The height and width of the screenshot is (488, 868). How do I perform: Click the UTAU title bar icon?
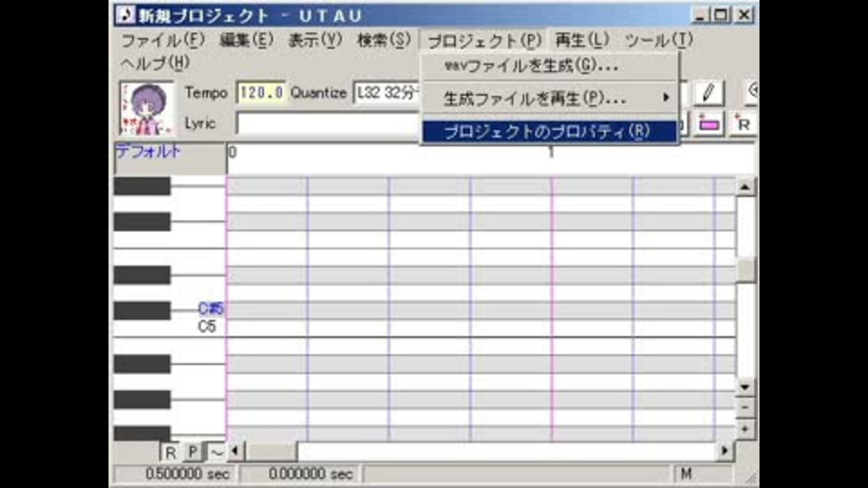[125, 15]
